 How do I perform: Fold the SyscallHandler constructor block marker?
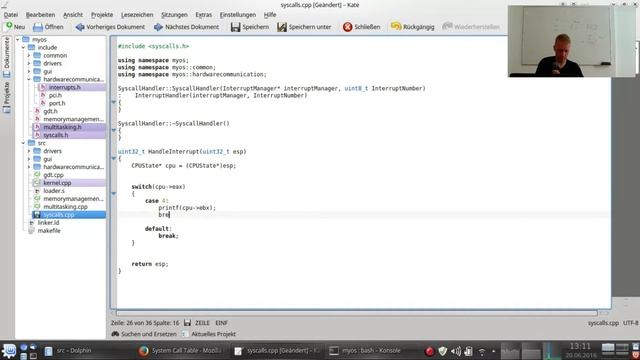coord(114,102)
